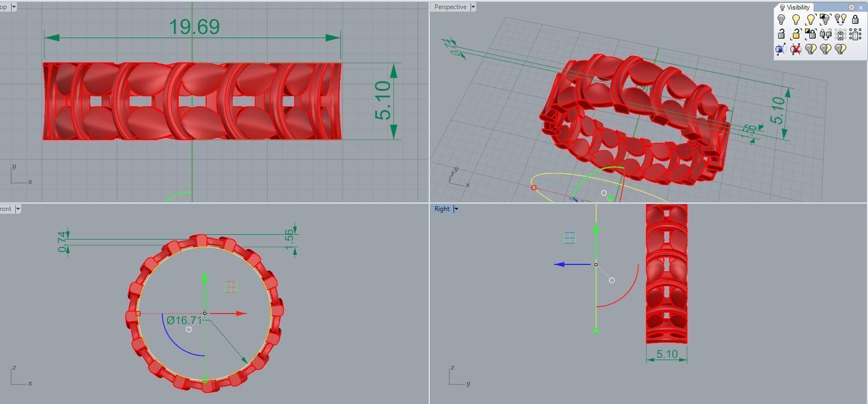
Task: Click the Show Selected Objects bulb icon
Action: [811, 20]
